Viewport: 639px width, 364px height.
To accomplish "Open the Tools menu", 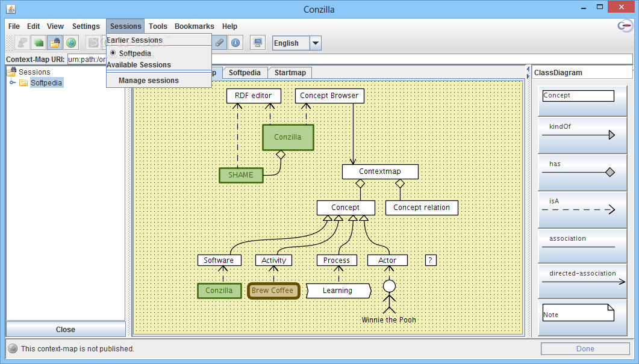I will pos(158,26).
